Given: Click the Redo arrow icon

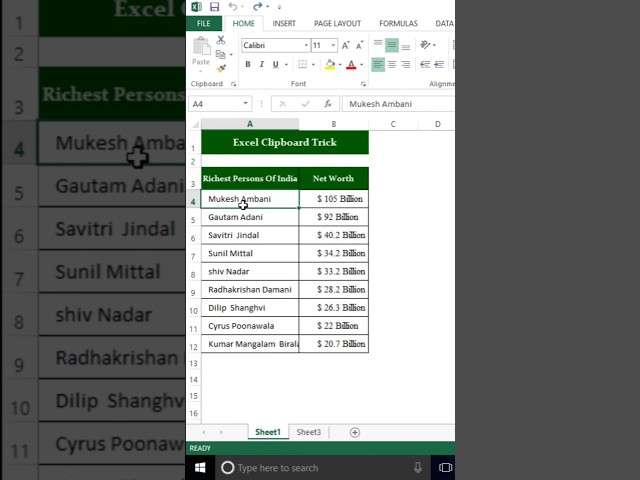Looking at the screenshot, I should [x=257, y=6].
